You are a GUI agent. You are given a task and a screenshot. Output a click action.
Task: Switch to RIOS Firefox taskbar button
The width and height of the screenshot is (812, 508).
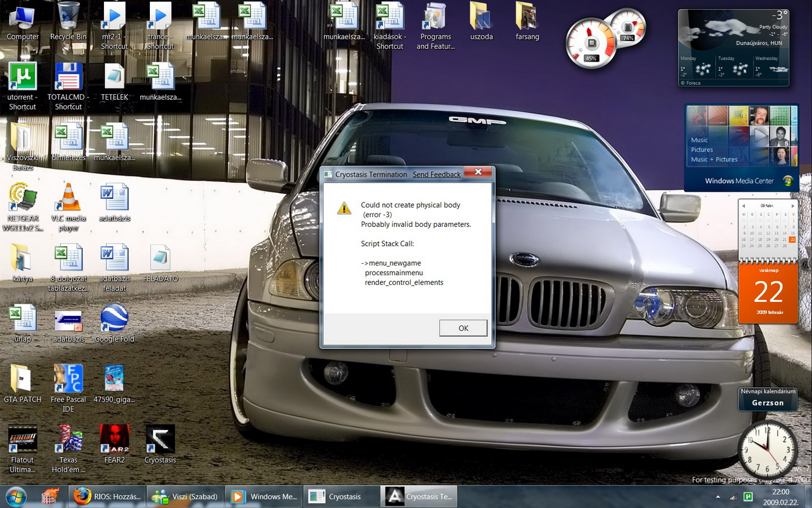(106, 497)
